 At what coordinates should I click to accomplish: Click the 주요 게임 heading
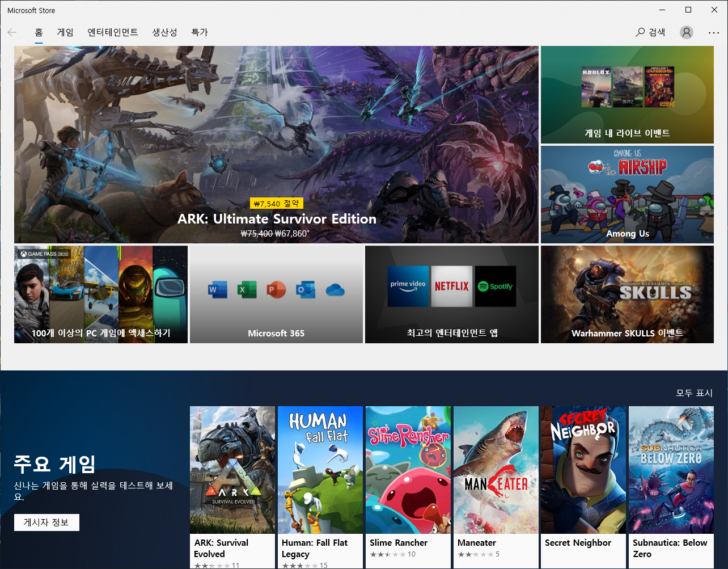[x=54, y=464]
